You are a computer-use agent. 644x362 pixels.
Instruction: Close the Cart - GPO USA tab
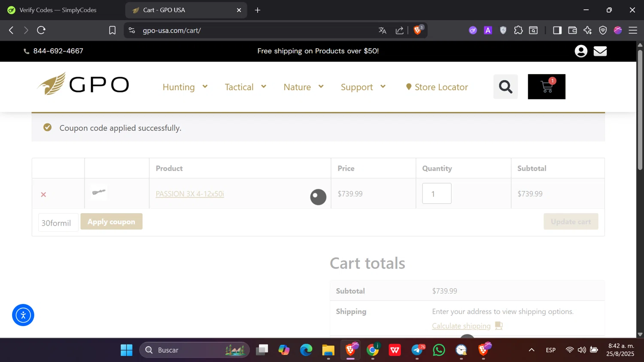[239, 10]
